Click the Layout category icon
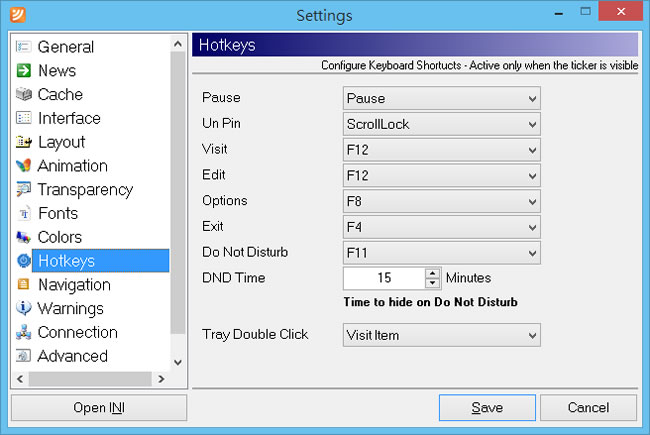This screenshot has width=650, height=435. click(24, 142)
